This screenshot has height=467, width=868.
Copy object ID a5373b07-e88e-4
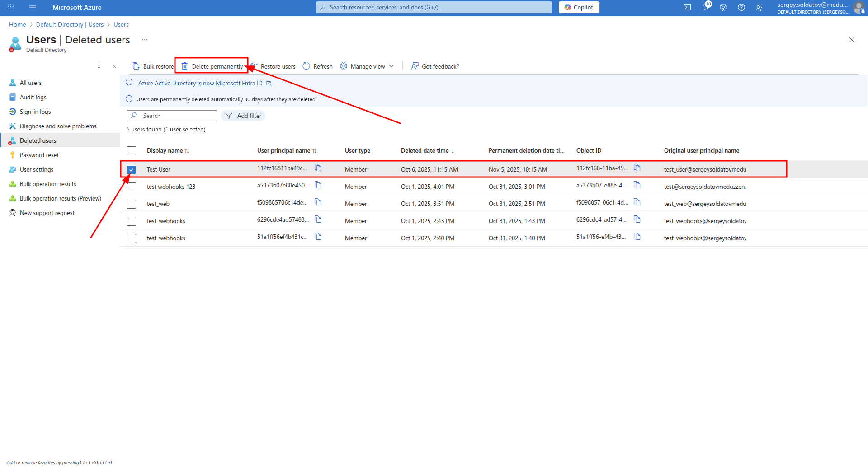tap(637, 185)
